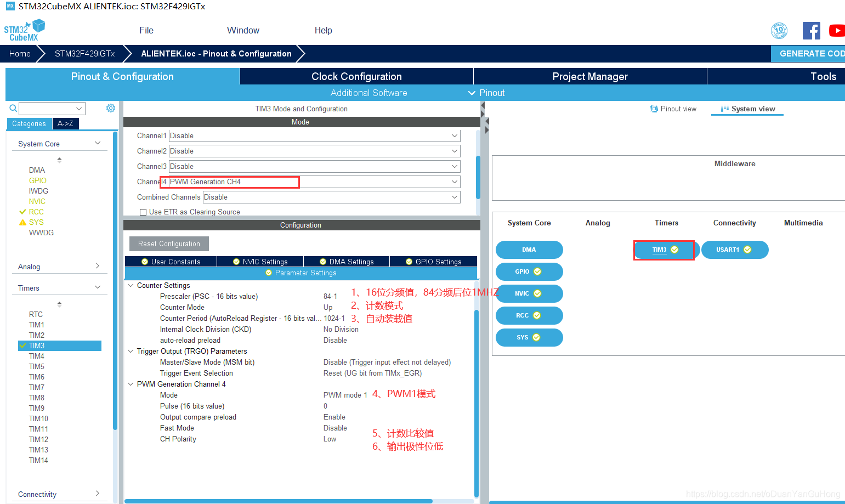845x504 pixels.
Task: Click the DMA Settings check icon
Action: pyautogui.click(x=323, y=262)
